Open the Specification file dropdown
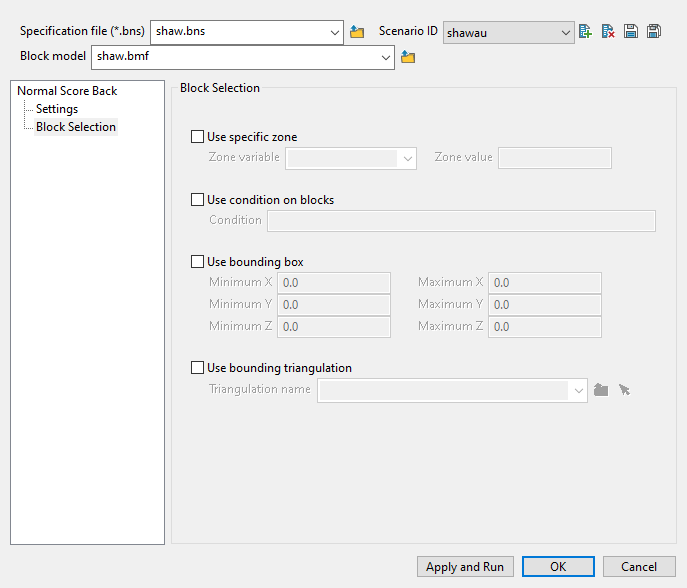687x588 pixels. pyautogui.click(x=334, y=32)
